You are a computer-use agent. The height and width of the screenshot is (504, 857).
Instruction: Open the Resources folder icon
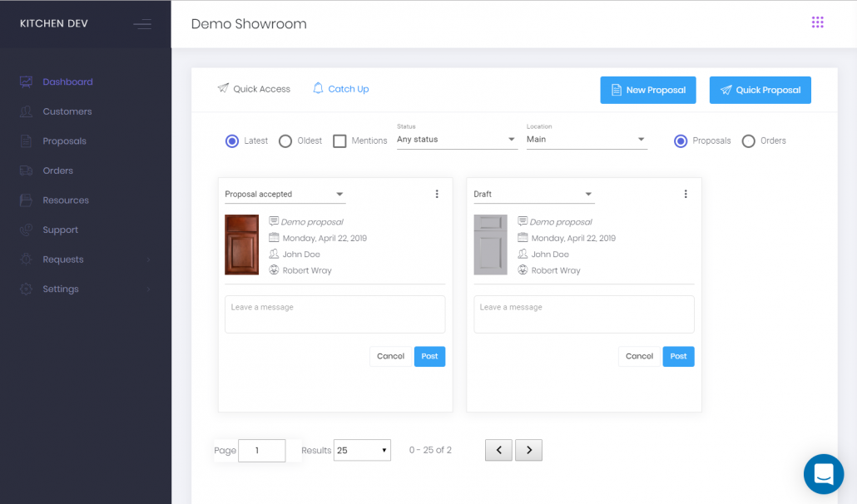(26, 200)
